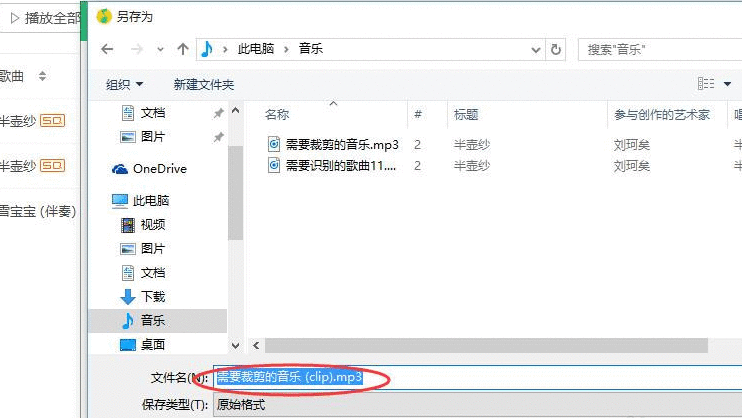Viewport: 742px width, 418px height.
Task: Click the second SQ badge in player
Action: coord(53,166)
